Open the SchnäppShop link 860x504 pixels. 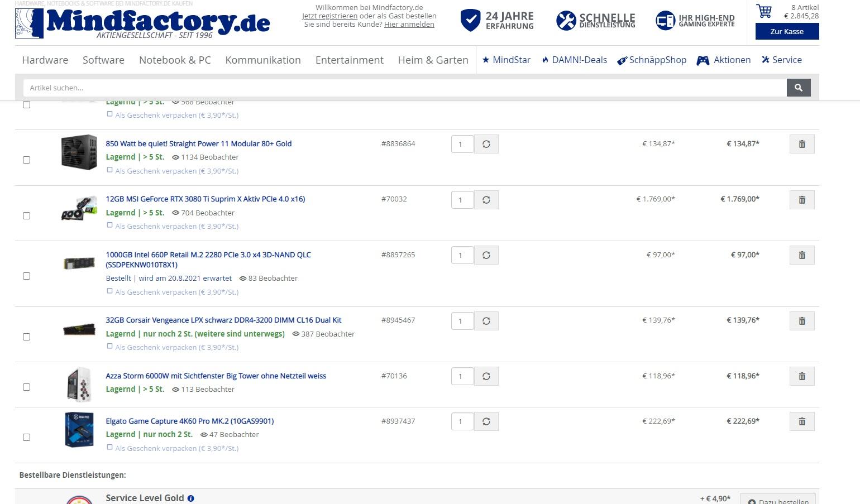point(652,60)
